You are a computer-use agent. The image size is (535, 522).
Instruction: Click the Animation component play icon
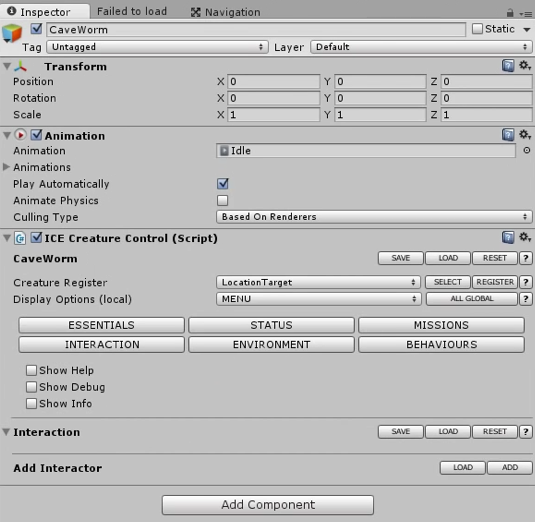(x=20, y=135)
